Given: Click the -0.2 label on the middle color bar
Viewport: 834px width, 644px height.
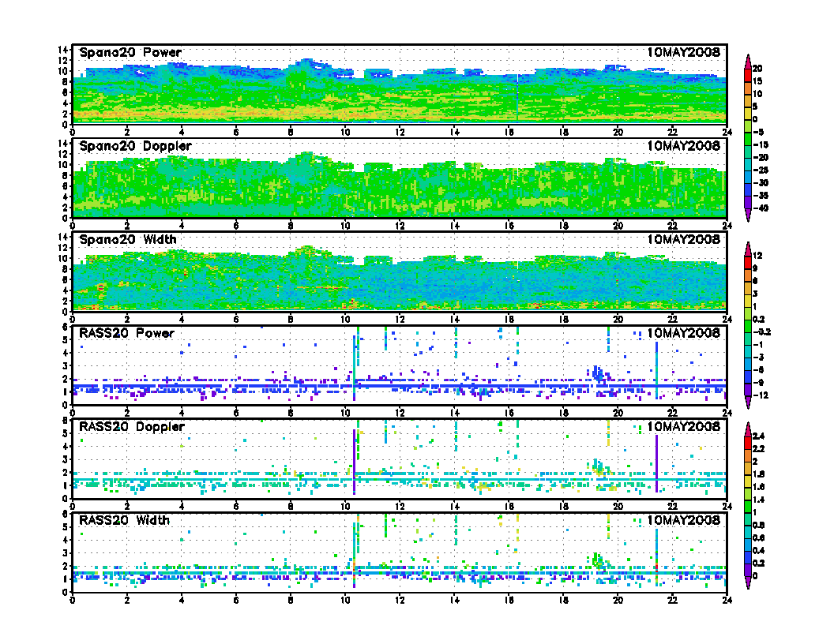Looking at the screenshot, I should [761, 332].
